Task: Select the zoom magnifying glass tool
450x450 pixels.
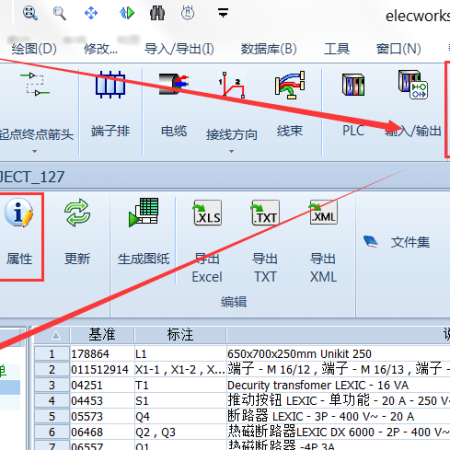Action: click(x=60, y=13)
